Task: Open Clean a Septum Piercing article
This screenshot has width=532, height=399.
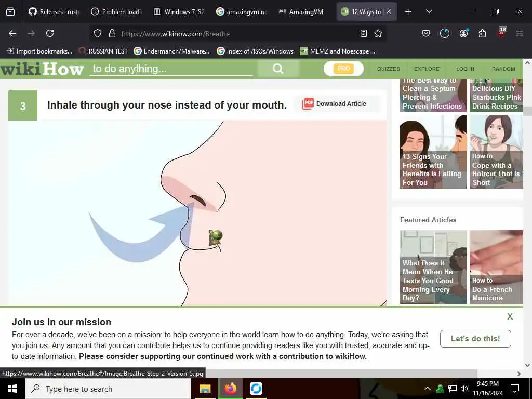Action: (433, 96)
